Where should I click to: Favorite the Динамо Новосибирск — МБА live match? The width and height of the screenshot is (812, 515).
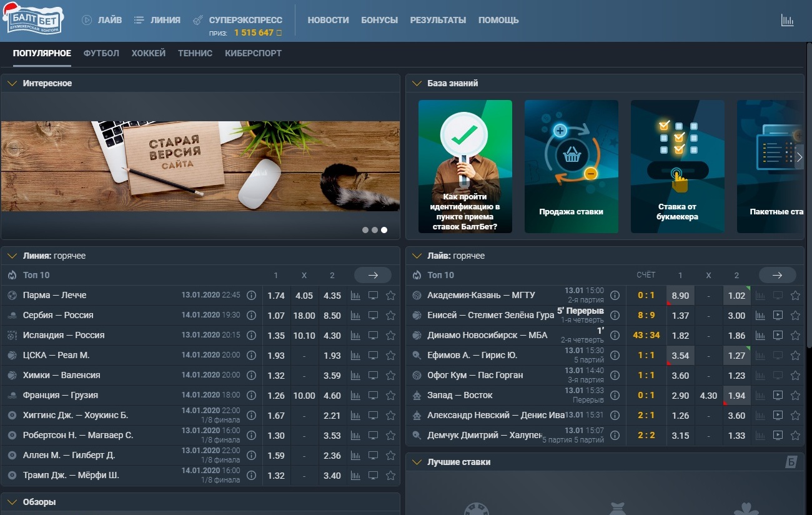(796, 335)
